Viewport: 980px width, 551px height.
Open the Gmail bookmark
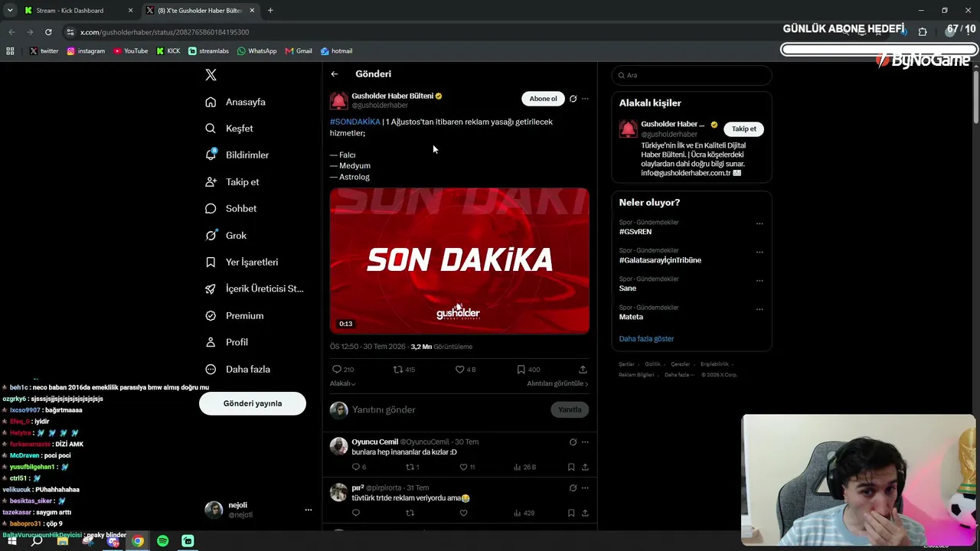[299, 51]
